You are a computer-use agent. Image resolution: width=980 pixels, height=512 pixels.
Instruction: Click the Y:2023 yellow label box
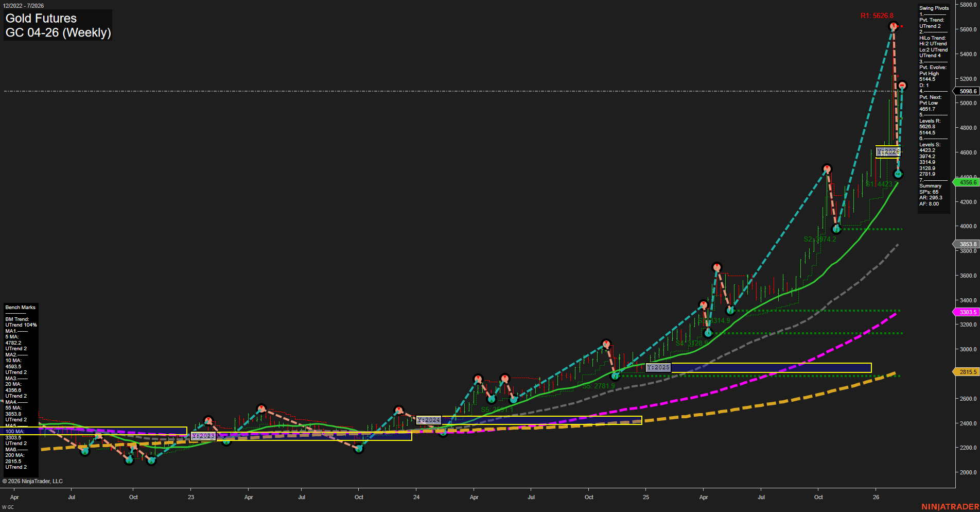203,435
